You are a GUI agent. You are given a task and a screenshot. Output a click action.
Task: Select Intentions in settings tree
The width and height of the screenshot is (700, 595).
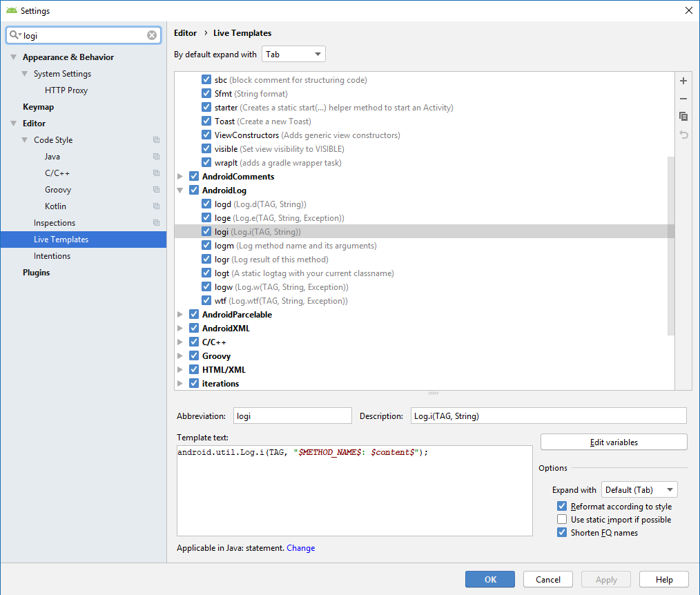52,256
